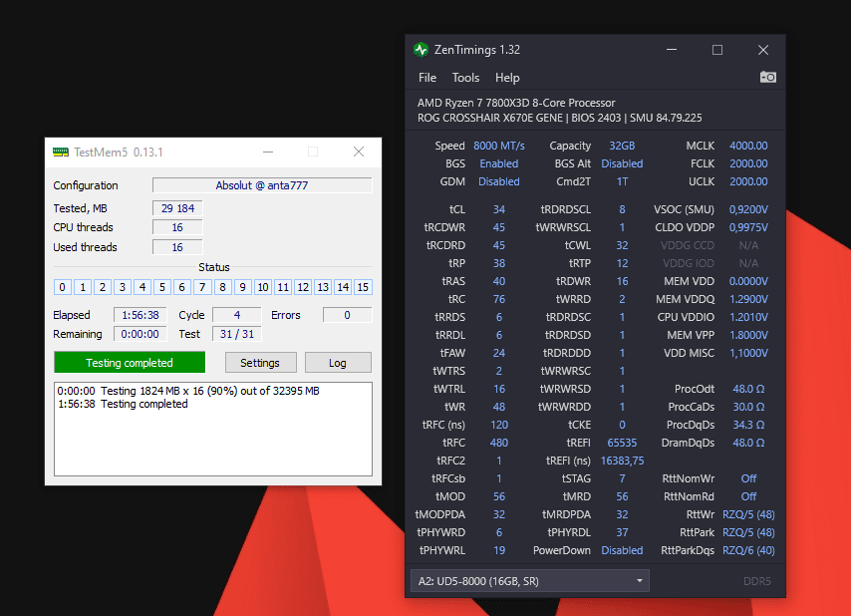The width and height of the screenshot is (851, 616).
Task: Click the RttParkDqs value RZQ/6 (40)
Action: click(x=748, y=550)
